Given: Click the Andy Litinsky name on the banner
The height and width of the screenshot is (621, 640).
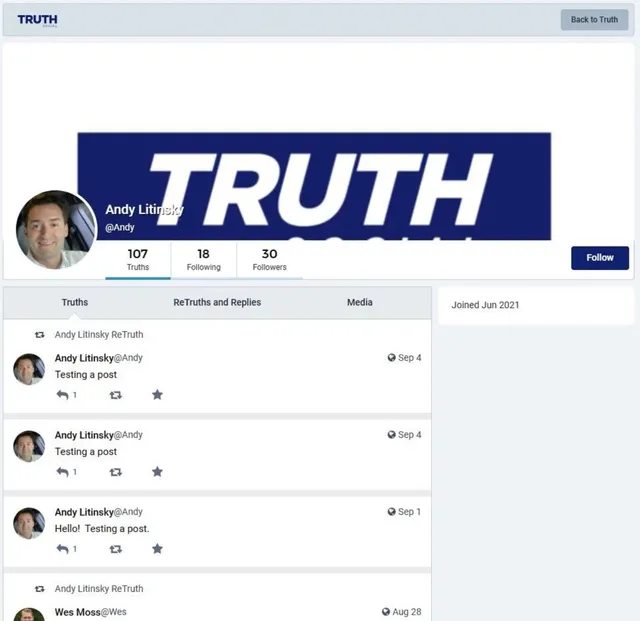Looking at the screenshot, I should pos(144,210).
